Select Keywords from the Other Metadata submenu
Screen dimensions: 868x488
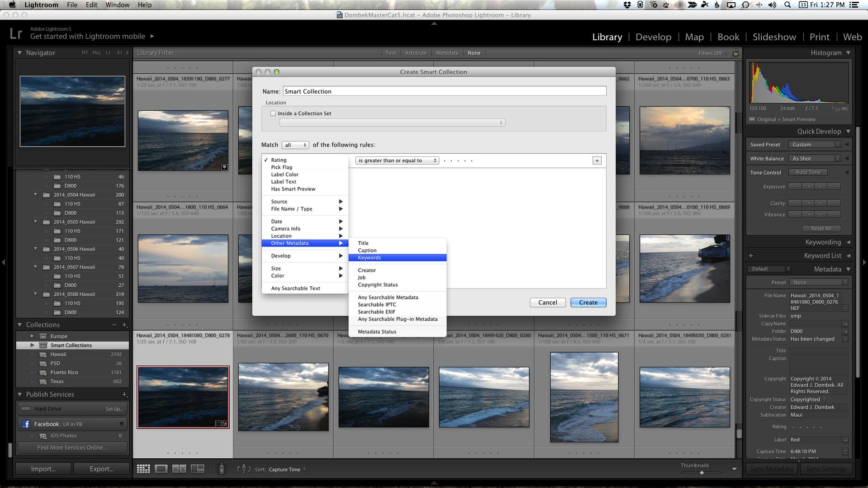370,258
